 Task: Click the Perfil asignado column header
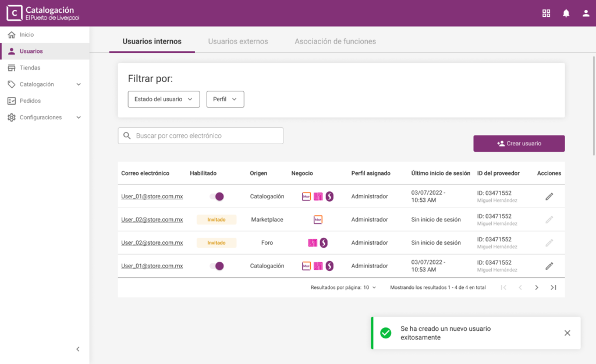(371, 173)
